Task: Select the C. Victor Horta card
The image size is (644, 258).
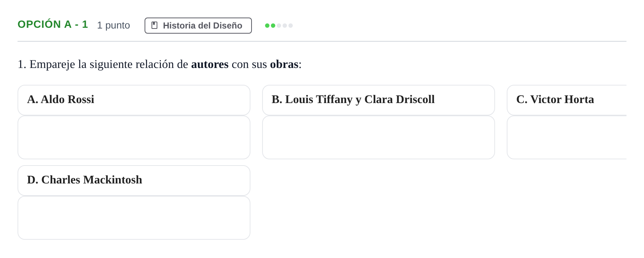Action: click(x=567, y=100)
